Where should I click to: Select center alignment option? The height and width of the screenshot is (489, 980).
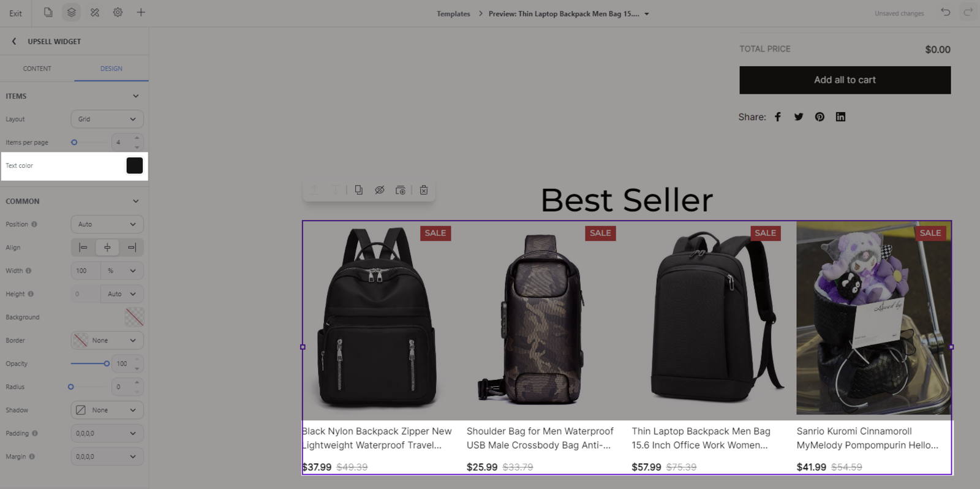(x=107, y=248)
